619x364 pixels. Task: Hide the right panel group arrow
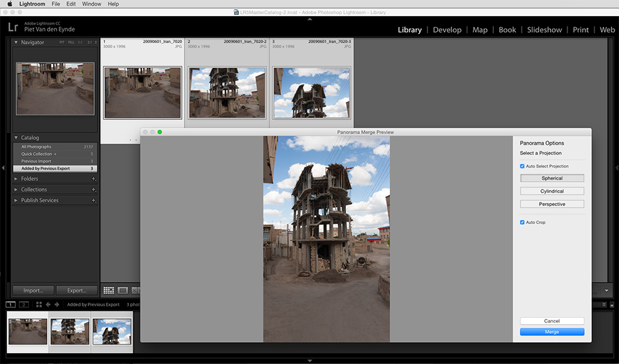(616, 168)
